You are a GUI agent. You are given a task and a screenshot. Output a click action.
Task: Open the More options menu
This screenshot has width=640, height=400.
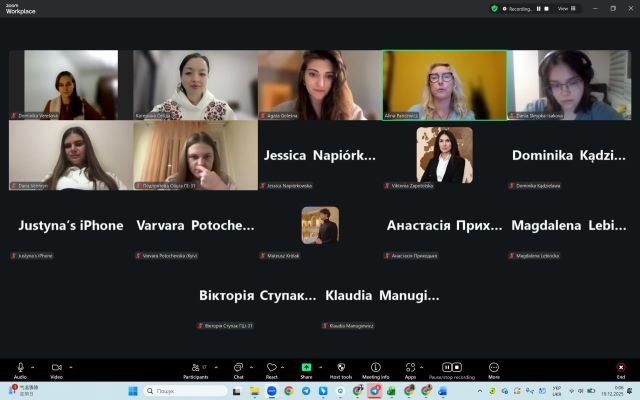494,367
